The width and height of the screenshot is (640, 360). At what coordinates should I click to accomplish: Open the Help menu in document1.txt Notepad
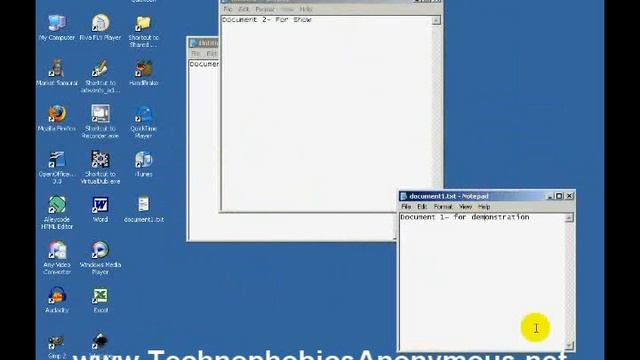coord(484,207)
